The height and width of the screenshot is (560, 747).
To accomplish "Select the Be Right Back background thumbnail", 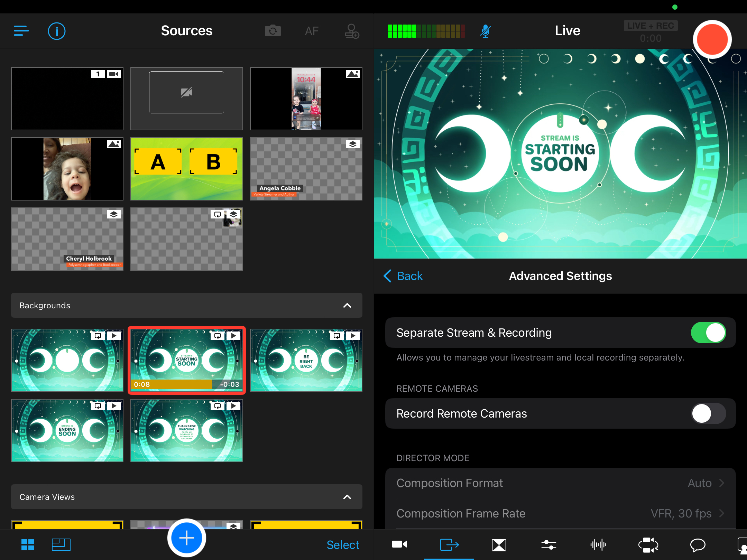I will point(306,360).
